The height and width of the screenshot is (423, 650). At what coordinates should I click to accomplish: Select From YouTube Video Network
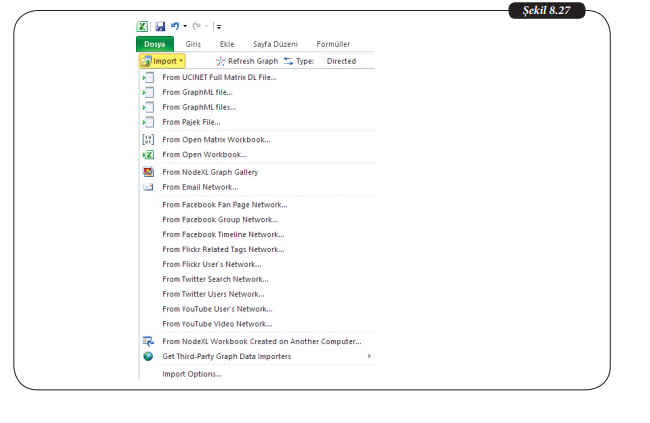pos(217,324)
